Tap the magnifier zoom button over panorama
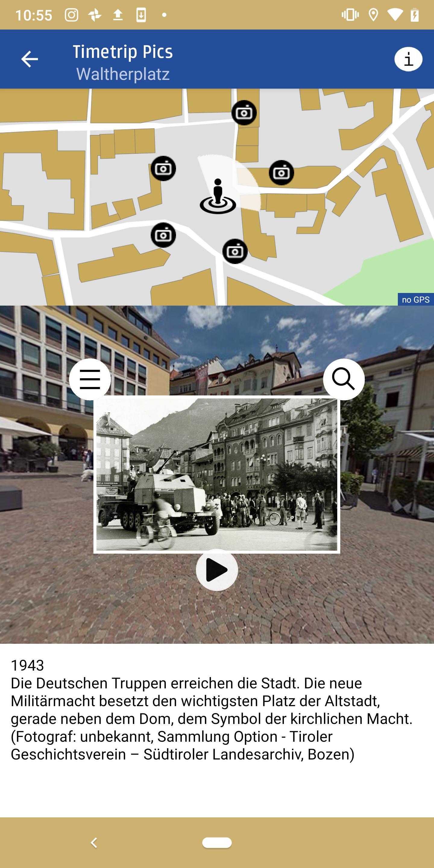Image resolution: width=434 pixels, height=868 pixels. [x=344, y=379]
